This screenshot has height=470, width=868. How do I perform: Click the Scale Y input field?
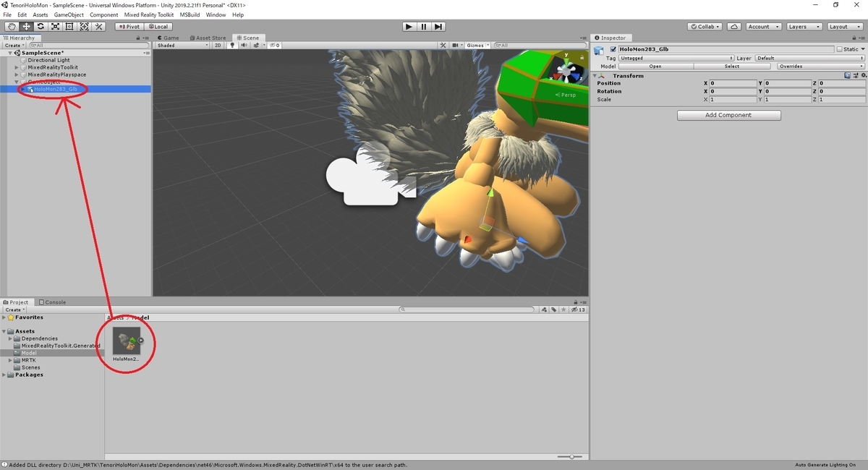point(788,99)
